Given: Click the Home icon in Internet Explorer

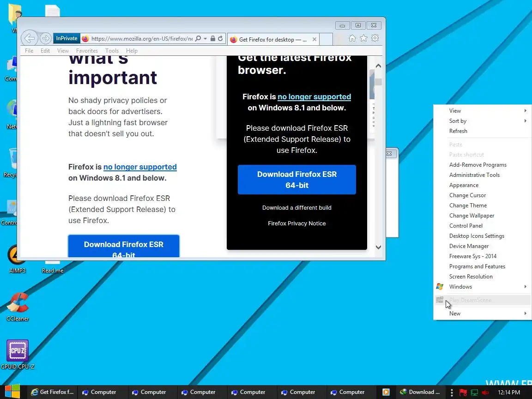Looking at the screenshot, I should (x=352, y=38).
